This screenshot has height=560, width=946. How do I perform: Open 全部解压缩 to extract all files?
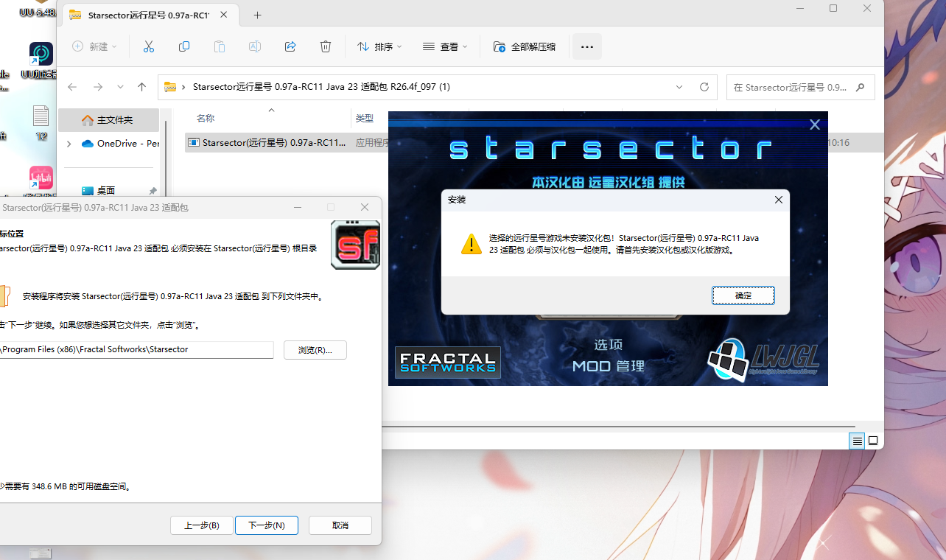point(524,46)
